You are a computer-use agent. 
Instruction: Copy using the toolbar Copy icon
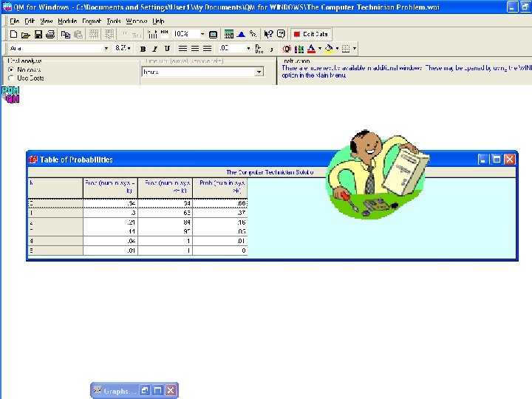point(66,34)
